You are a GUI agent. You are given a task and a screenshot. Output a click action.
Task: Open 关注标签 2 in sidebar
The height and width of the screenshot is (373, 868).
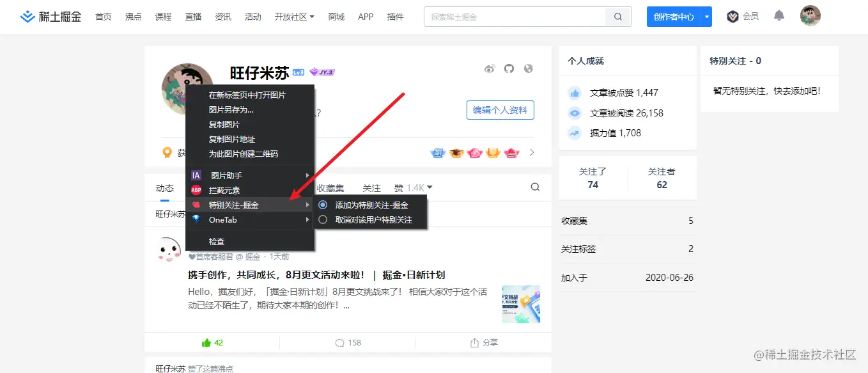coord(627,249)
